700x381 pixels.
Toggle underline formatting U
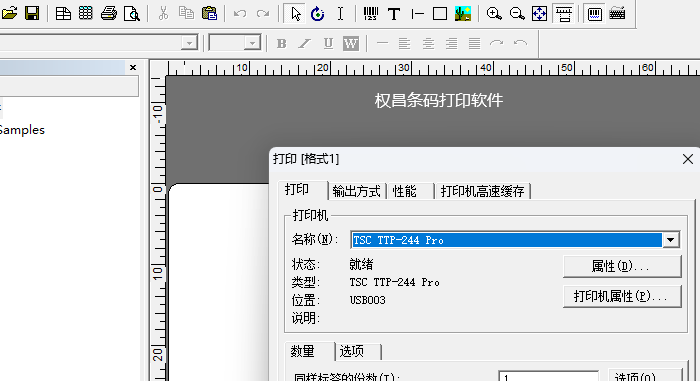pyautogui.click(x=328, y=43)
